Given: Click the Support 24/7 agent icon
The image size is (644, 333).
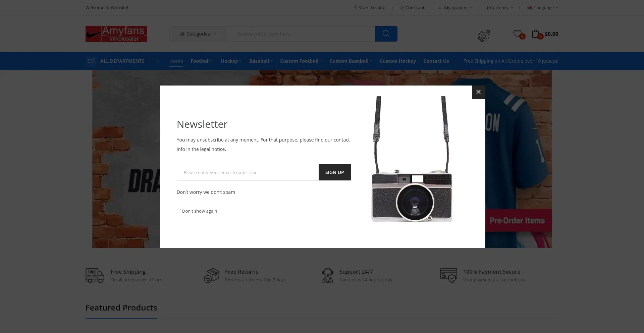Looking at the screenshot, I should coord(328,275).
